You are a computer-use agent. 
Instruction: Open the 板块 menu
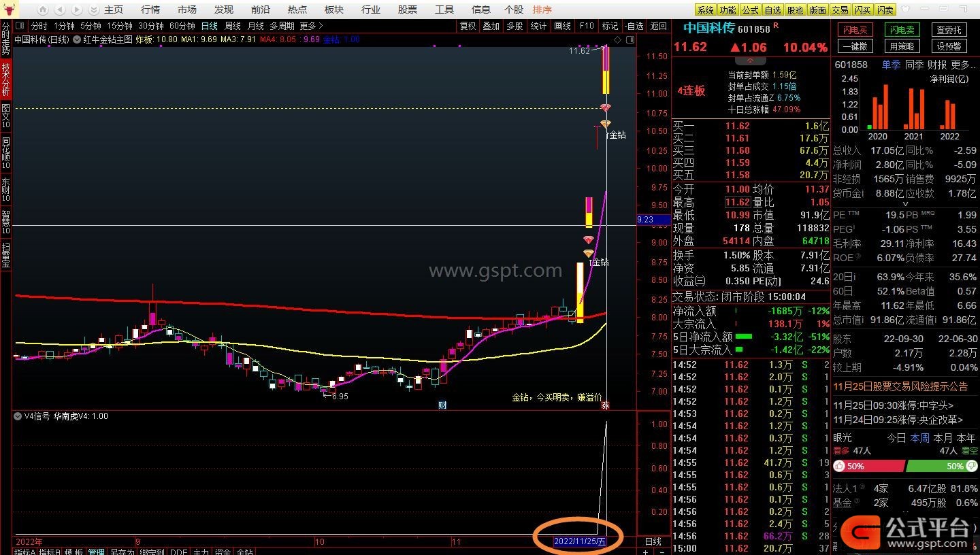(334, 10)
